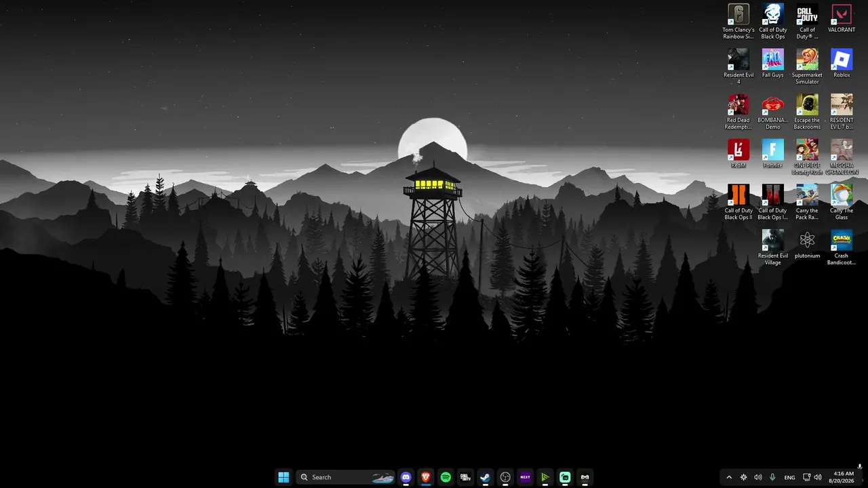Select the VALORANT desktop shortcut
The image size is (868, 488).
coord(842,19)
